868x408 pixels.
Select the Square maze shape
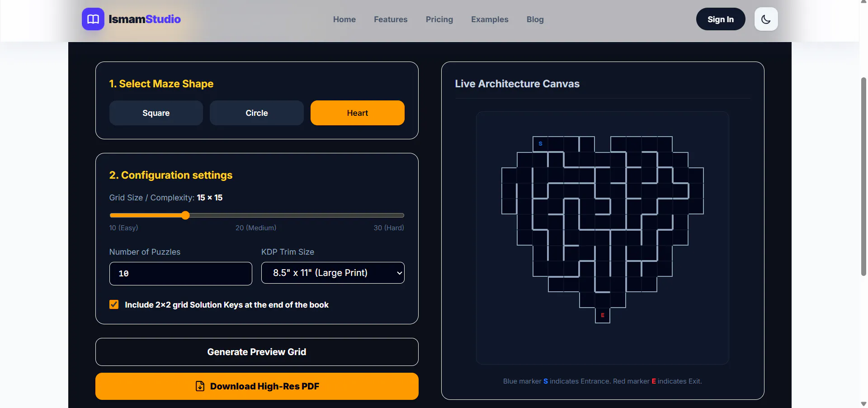156,113
